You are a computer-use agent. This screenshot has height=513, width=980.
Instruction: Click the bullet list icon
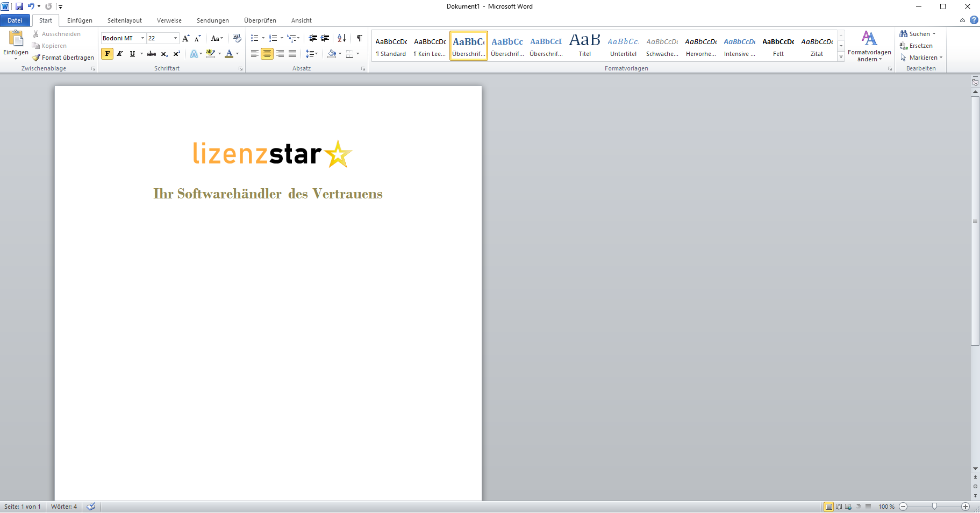pos(254,38)
